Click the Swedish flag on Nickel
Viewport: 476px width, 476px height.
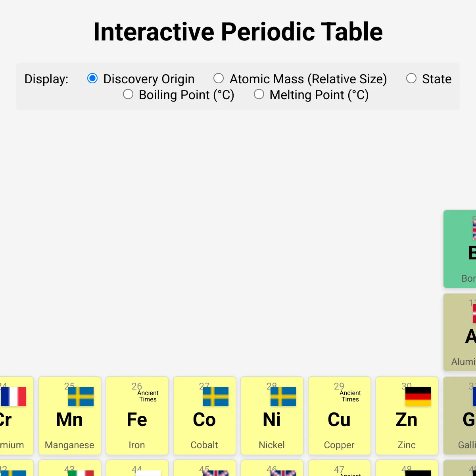point(283,397)
